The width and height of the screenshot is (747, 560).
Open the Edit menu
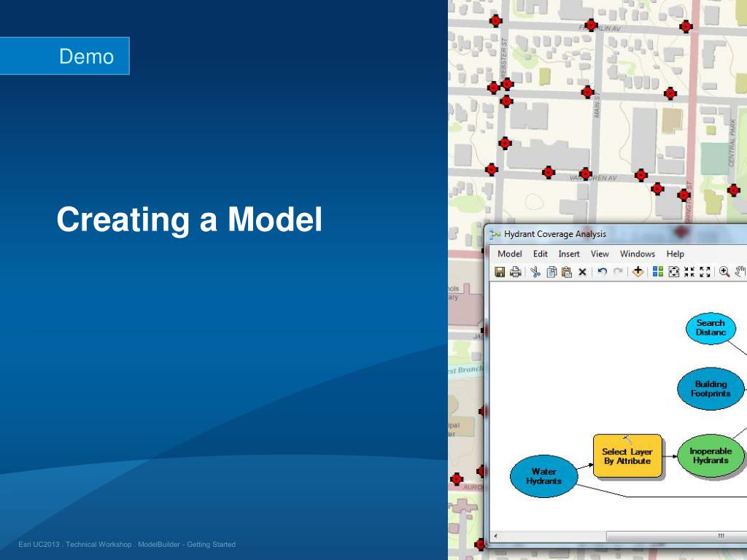pyautogui.click(x=541, y=254)
